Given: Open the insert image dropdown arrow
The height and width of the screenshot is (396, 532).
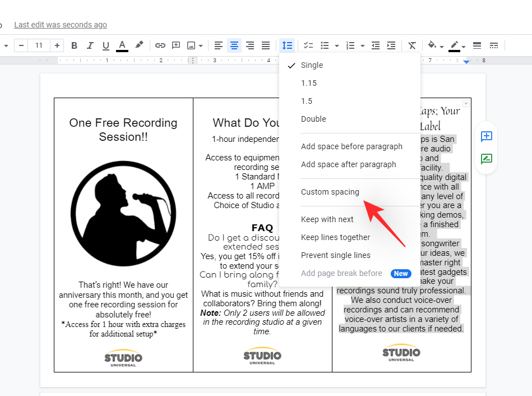Looking at the screenshot, I should click(x=201, y=46).
